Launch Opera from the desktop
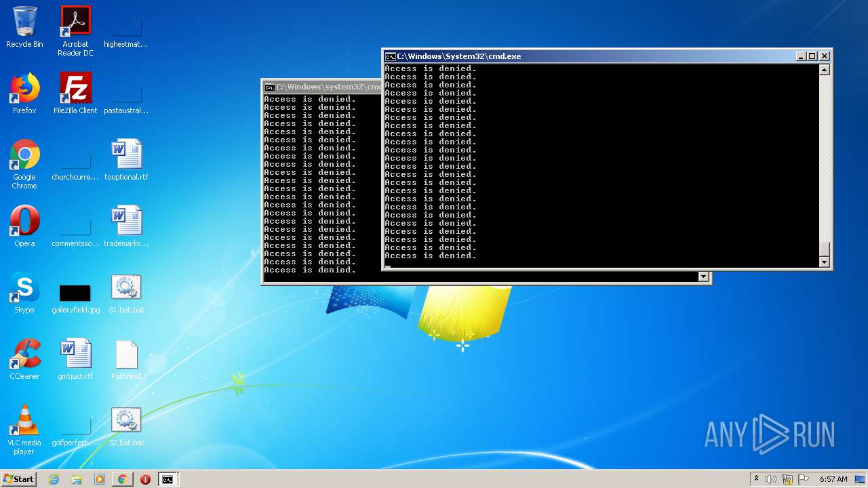Image resolution: width=868 pixels, height=488 pixels. point(24,226)
